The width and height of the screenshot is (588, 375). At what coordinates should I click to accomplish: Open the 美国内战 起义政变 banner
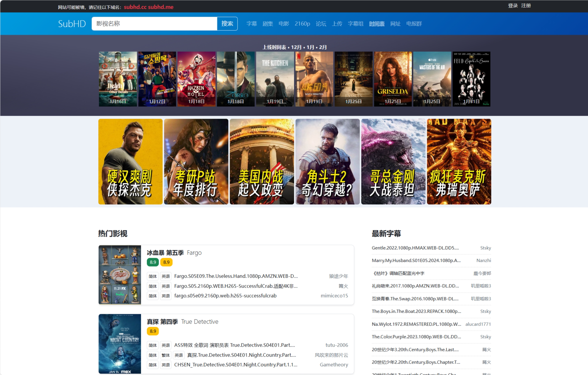(x=262, y=161)
